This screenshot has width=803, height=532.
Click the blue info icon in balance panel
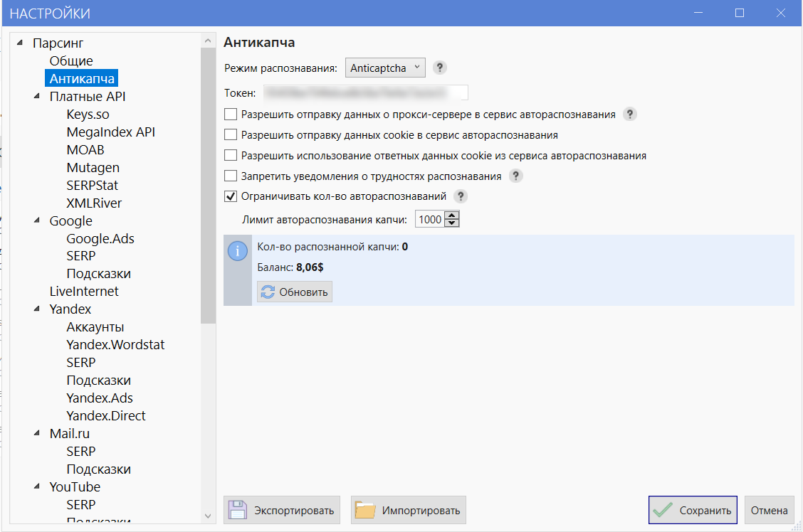[238, 251]
